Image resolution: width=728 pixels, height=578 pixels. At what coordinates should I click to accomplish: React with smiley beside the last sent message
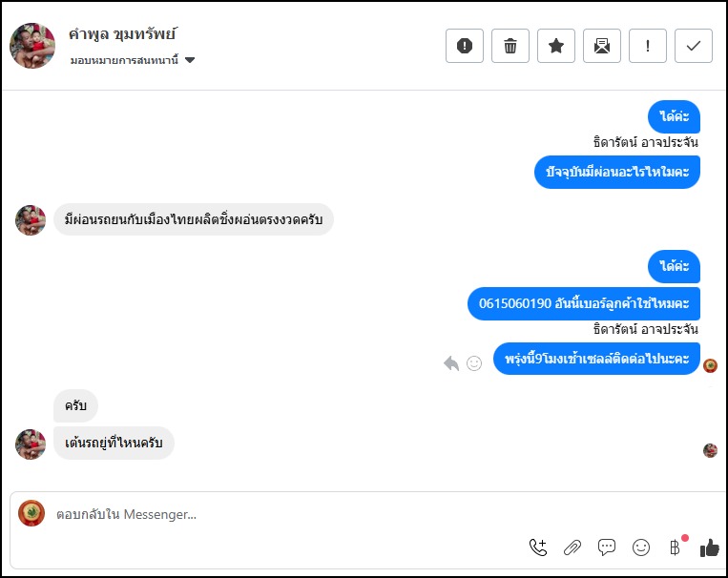tap(474, 362)
